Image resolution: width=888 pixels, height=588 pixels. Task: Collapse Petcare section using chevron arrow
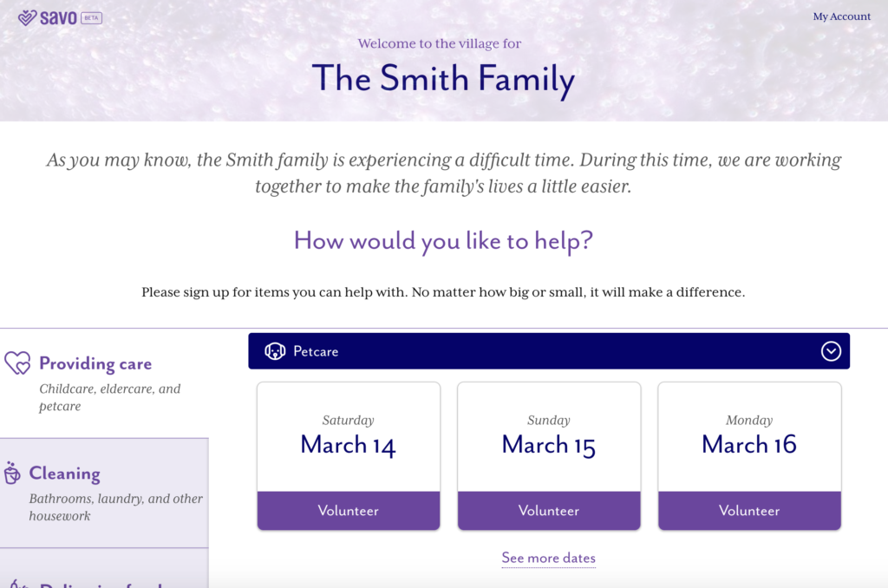pos(831,351)
